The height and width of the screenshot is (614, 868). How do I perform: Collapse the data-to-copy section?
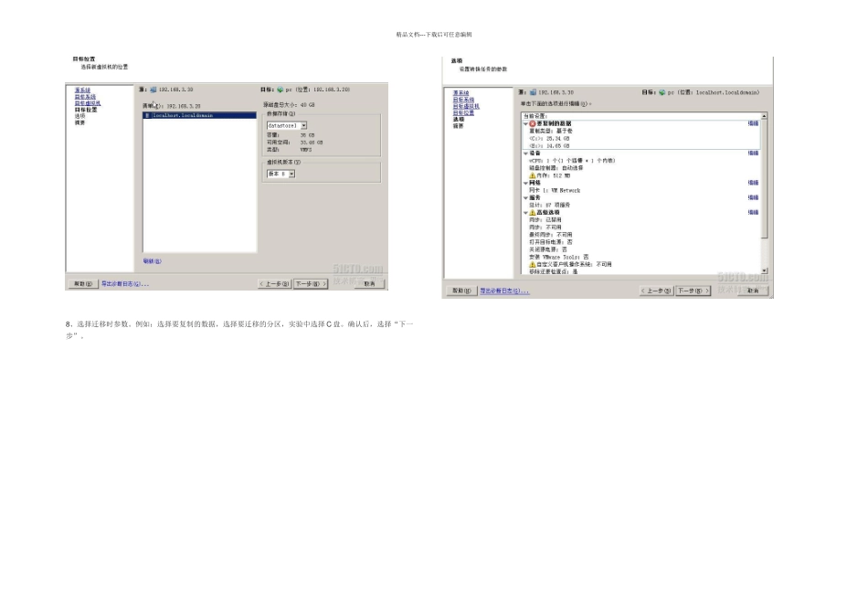[526, 124]
